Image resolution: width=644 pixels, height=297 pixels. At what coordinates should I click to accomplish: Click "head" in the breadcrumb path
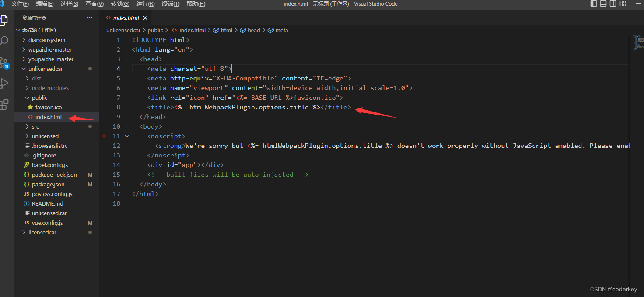[x=253, y=30]
